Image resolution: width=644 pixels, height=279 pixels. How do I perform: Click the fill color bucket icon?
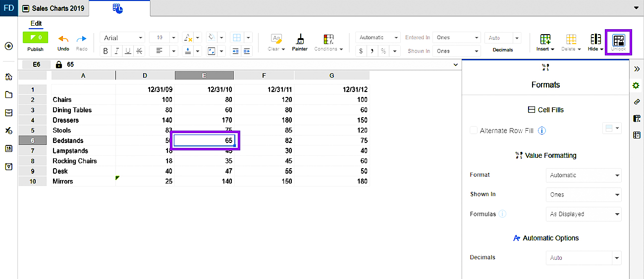point(211,38)
